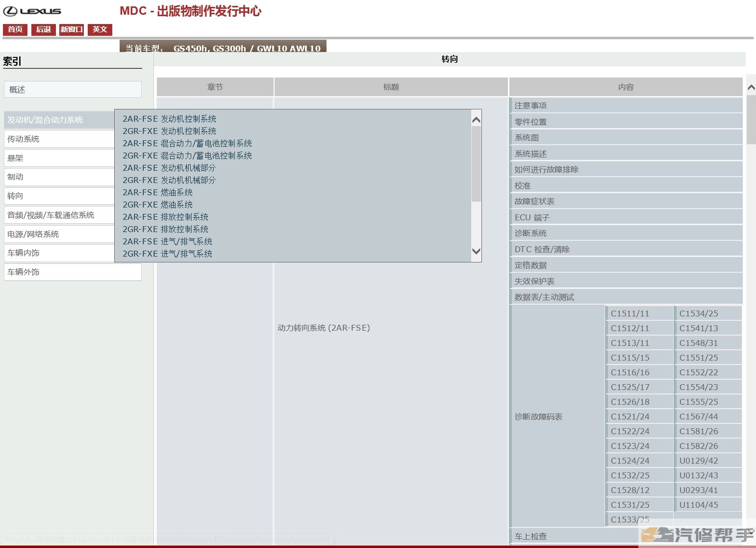Click the submenu scrollbar thumb

tap(476, 164)
